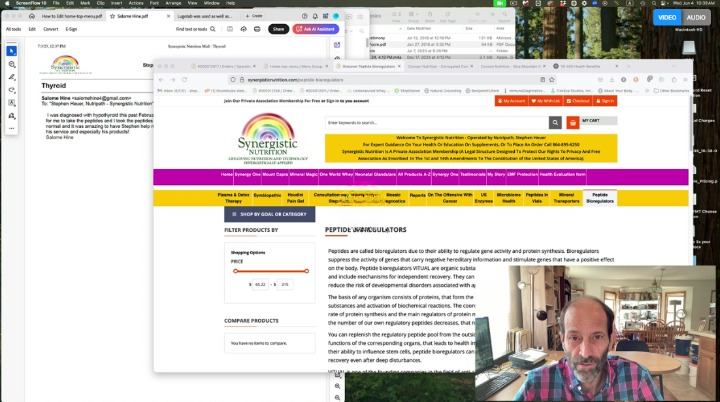Viewport: 720px width, 402px height.
Task: Select the highlighter pen tool in Acrobat
Action: (12, 77)
